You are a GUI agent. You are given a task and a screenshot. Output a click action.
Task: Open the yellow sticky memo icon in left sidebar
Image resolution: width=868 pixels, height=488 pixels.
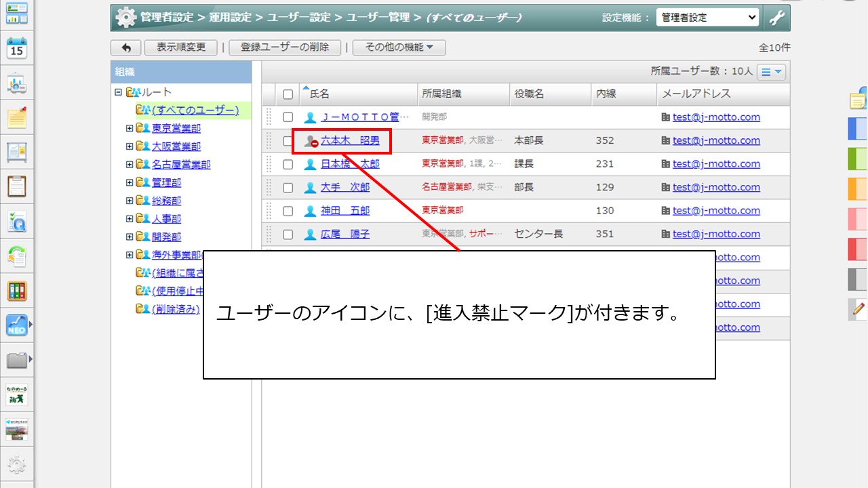click(16, 118)
